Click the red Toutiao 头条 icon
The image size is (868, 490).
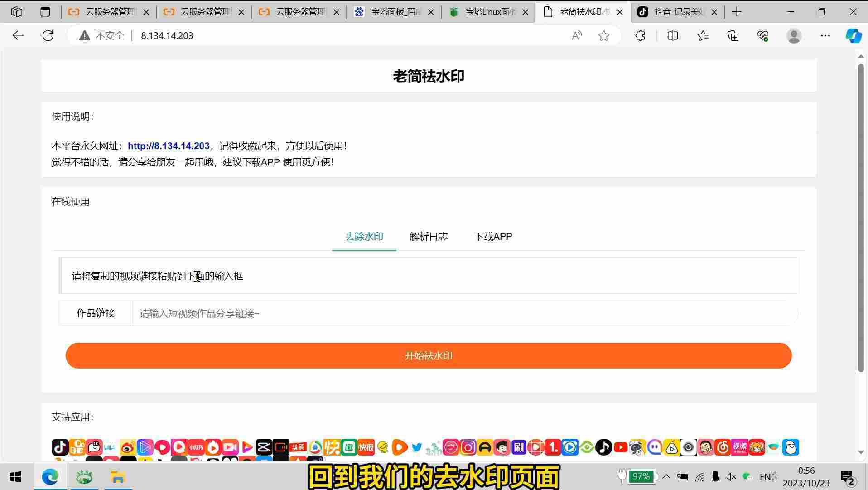pyautogui.click(x=298, y=447)
